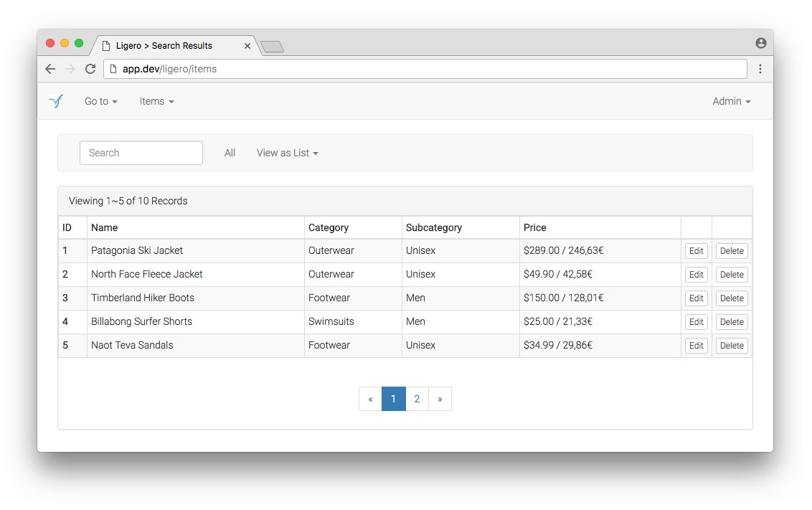The height and width of the screenshot is (510, 812).
Task: Click the macOS green maximize window button
Action: [x=79, y=43]
